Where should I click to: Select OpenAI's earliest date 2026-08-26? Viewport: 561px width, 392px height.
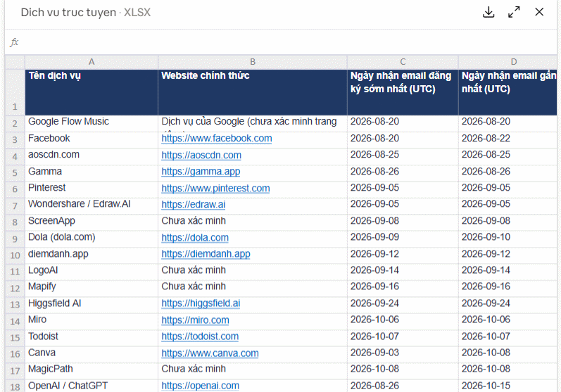pos(403,386)
